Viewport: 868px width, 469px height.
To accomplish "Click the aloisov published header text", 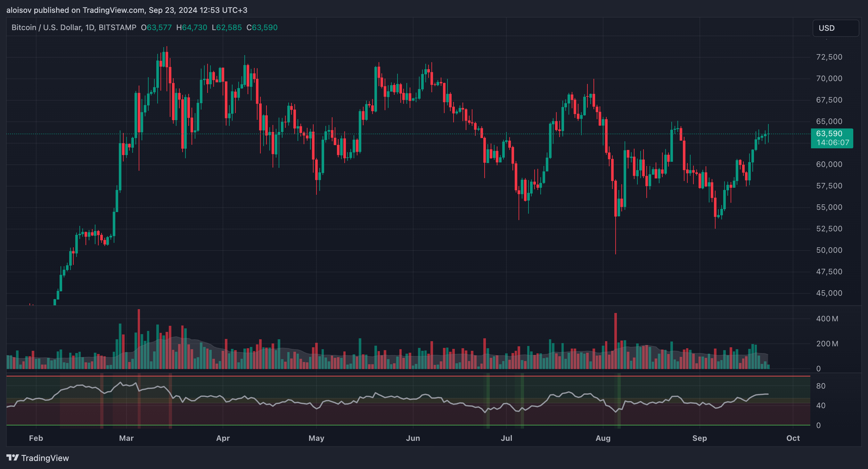I will coord(127,10).
